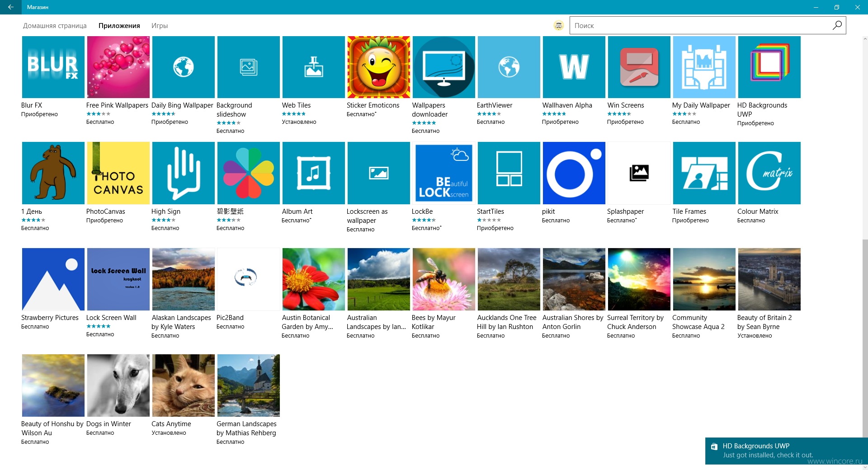
Task: Open Lockscreen as wallpaper app icon
Action: (x=379, y=173)
